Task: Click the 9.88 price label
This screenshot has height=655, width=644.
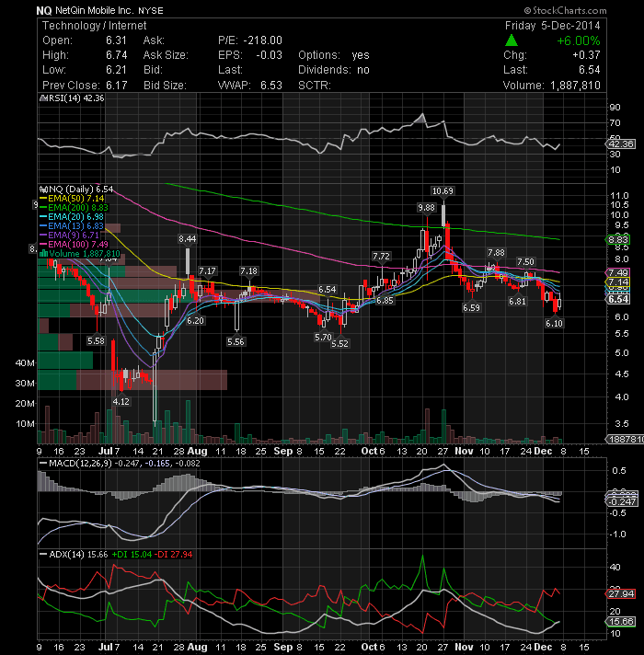Action: 426,208
